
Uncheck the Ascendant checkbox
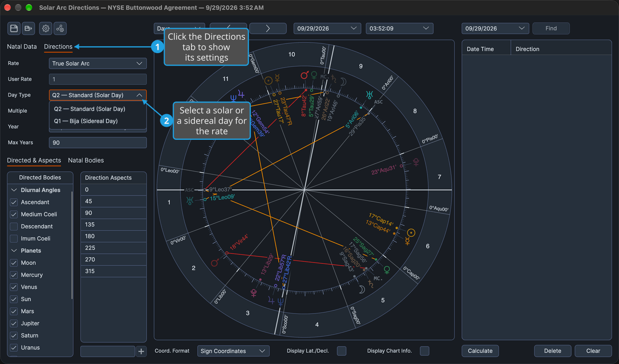point(14,202)
